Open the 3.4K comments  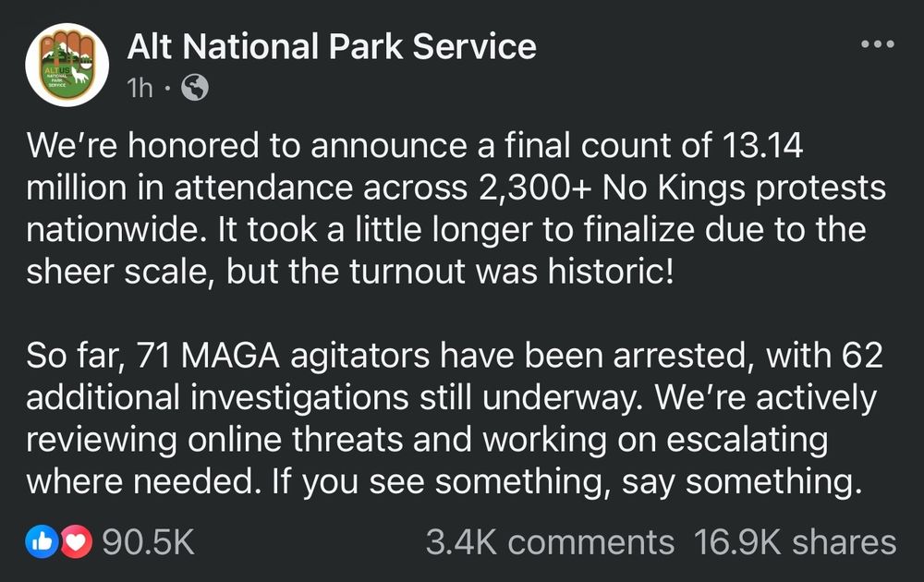point(550,542)
